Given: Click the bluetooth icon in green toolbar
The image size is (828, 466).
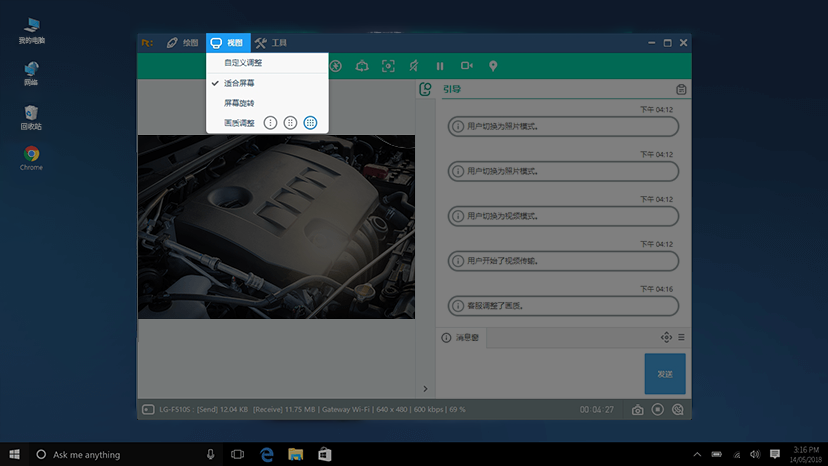Looking at the screenshot, I should 336,66.
